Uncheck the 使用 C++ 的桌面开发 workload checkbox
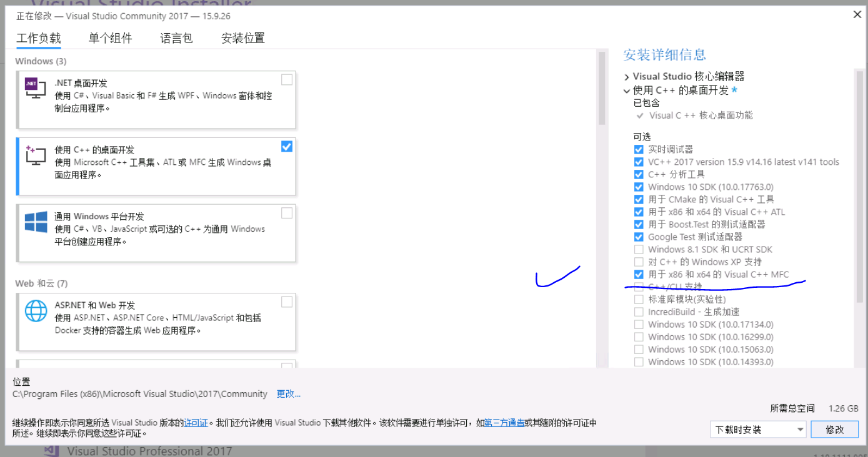 click(286, 147)
